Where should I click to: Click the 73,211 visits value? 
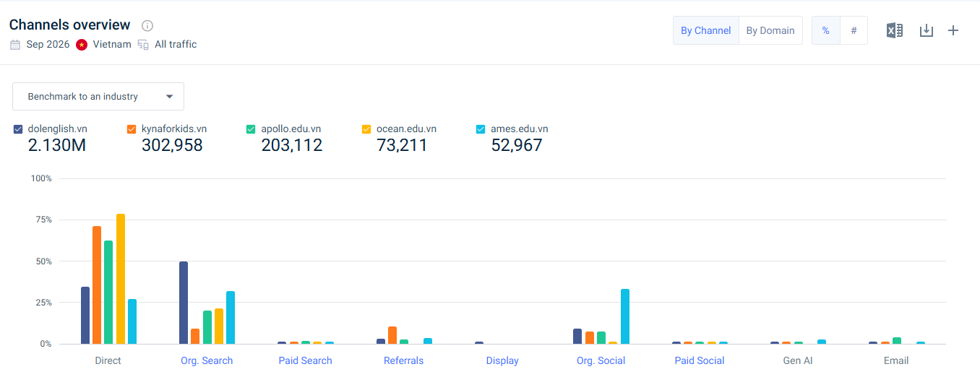pos(402,145)
